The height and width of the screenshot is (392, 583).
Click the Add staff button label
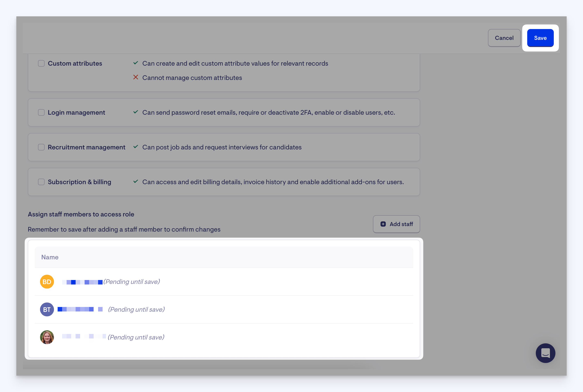pyautogui.click(x=401, y=224)
